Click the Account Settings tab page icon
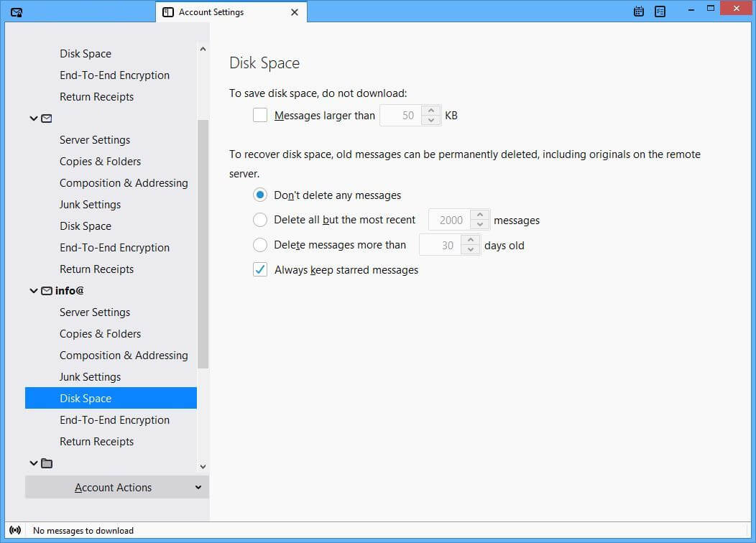756x543 pixels. tap(167, 12)
